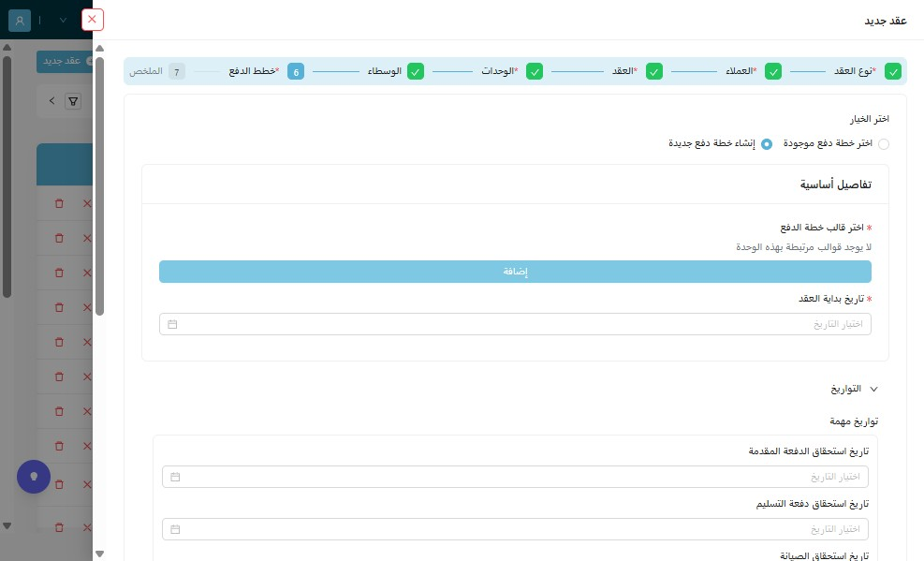924x561 pixels.
Task: Close the عقد جديد panel with the red X
Action: 92,20
